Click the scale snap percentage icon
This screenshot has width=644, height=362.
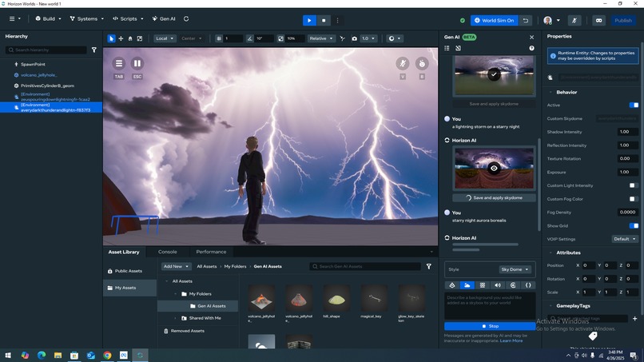(x=280, y=38)
